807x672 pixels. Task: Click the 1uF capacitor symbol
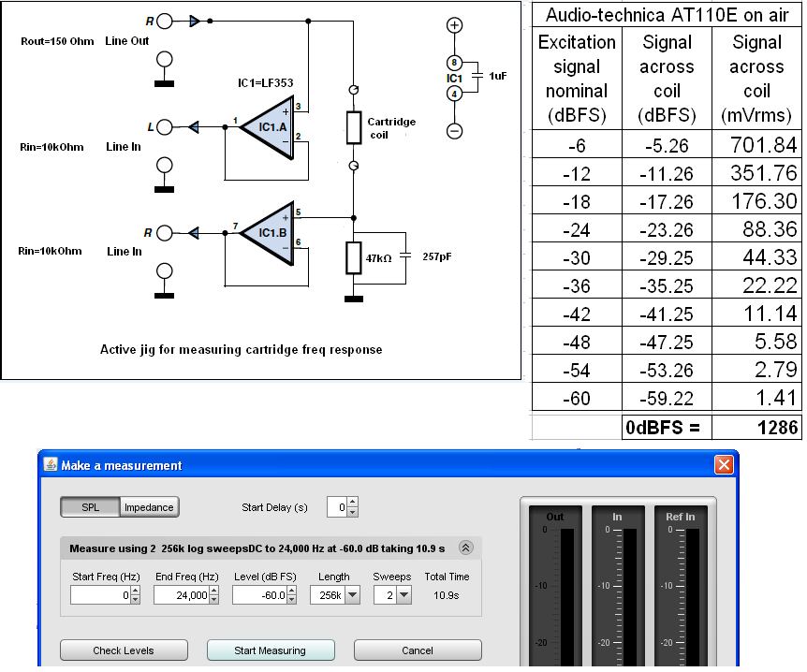coord(477,76)
